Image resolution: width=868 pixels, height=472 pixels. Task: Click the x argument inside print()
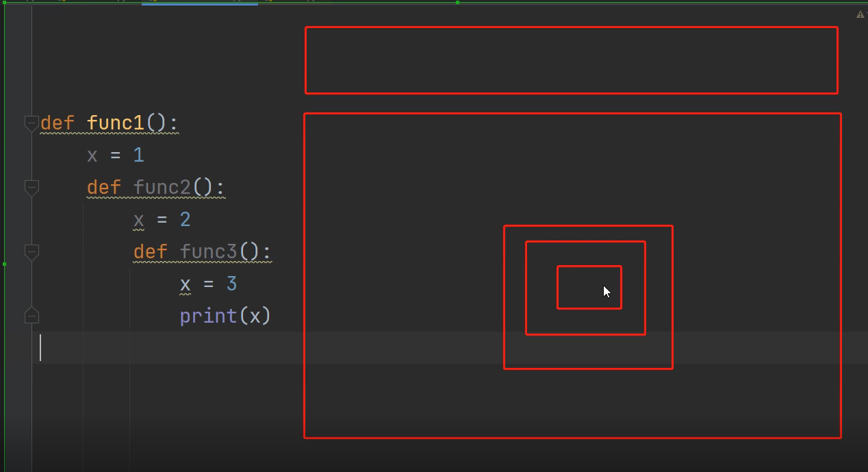click(x=255, y=317)
